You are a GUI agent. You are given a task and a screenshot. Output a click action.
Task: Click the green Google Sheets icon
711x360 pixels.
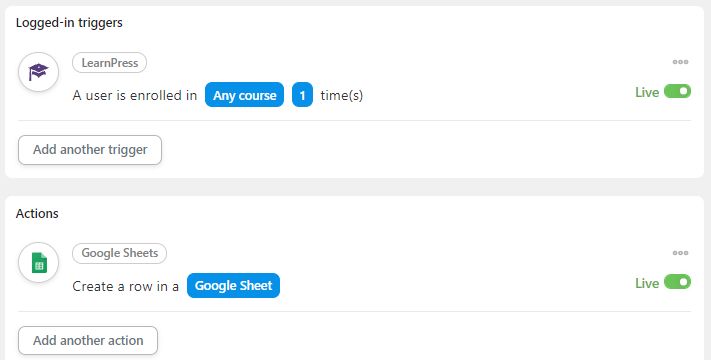[x=39, y=263]
